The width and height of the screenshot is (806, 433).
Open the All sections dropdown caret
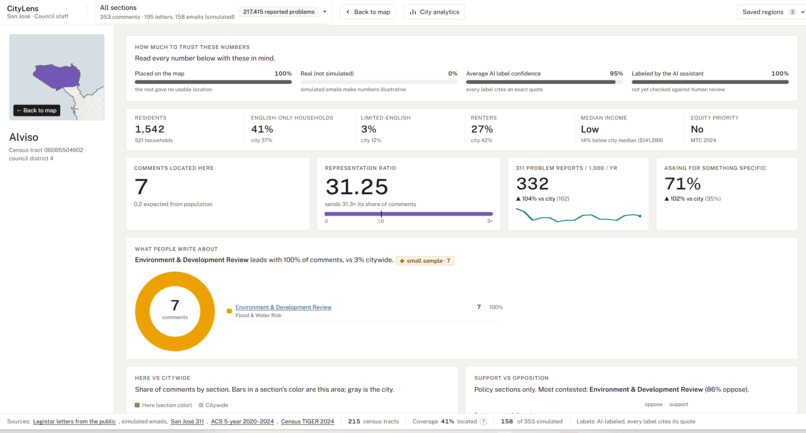point(324,12)
